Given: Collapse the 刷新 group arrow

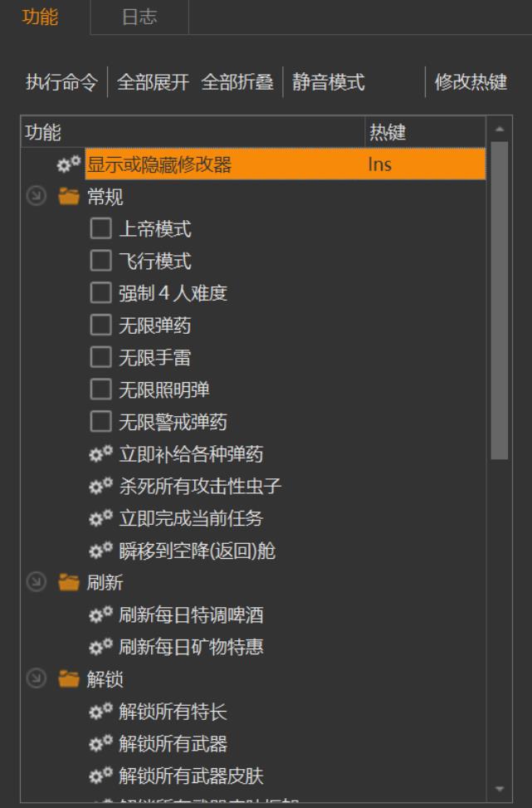Looking at the screenshot, I should [35, 584].
